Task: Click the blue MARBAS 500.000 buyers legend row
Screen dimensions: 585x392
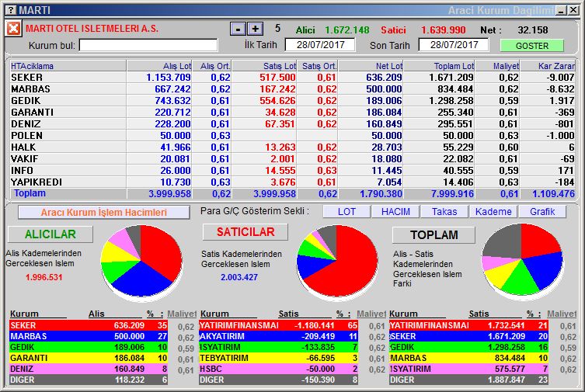Action: [89, 336]
